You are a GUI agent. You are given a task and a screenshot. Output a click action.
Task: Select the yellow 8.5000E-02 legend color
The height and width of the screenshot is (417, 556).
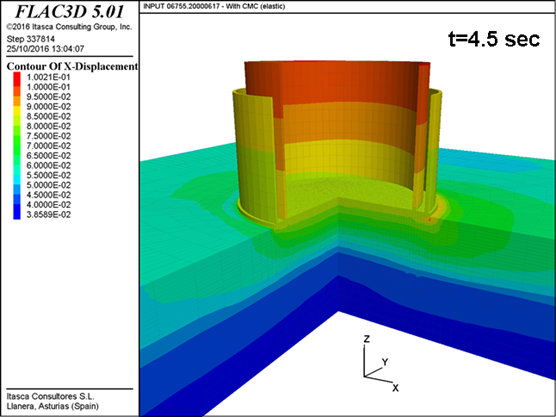[17, 116]
